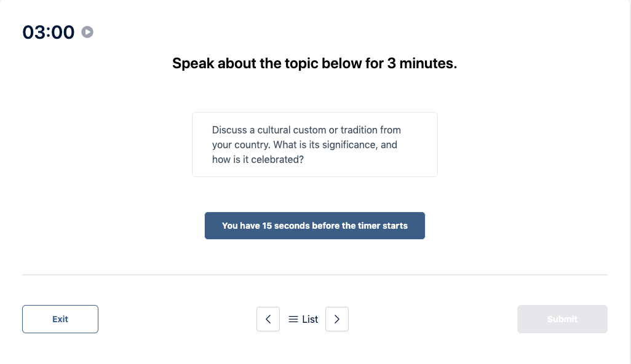Open the question list via the menu icon
This screenshot has height=364, width=631.
tap(293, 319)
